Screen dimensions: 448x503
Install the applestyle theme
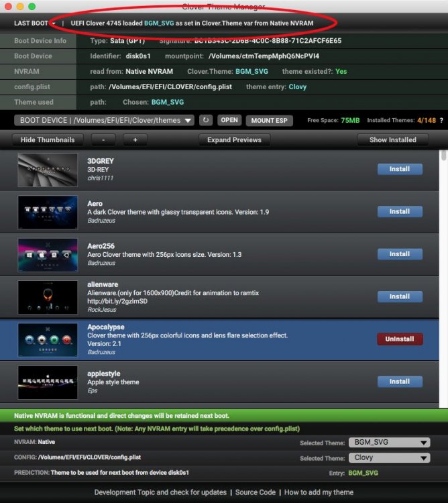(400, 382)
